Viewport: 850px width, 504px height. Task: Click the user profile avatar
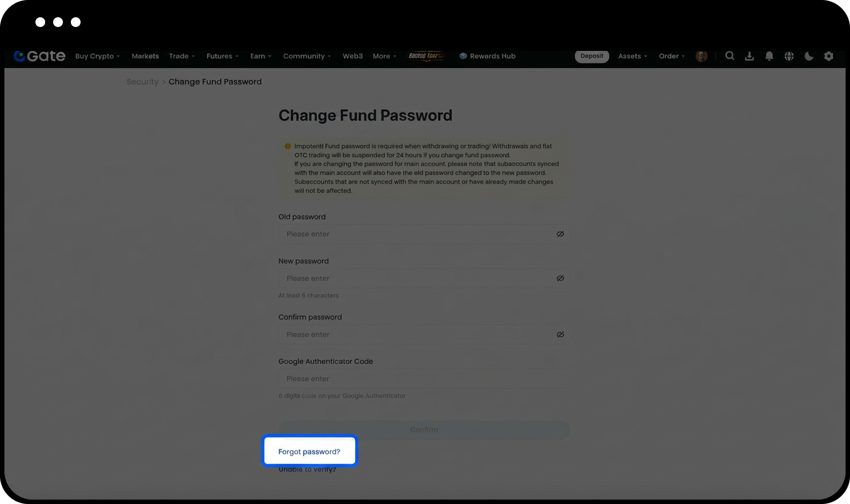click(x=701, y=56)
